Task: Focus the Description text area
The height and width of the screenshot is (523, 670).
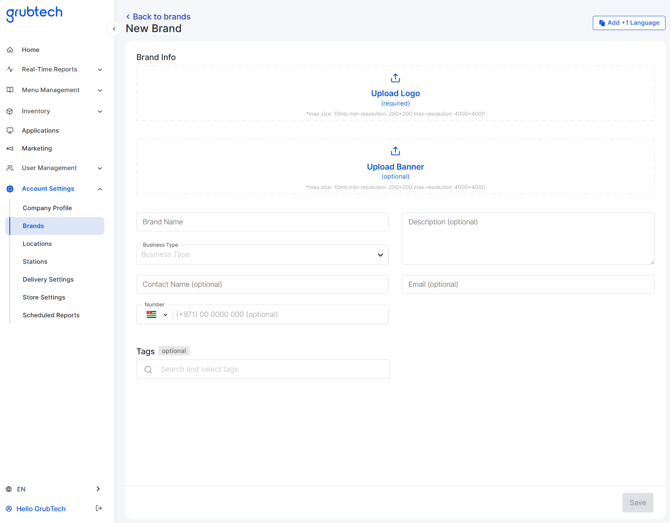Action: (x=528, y=238)
